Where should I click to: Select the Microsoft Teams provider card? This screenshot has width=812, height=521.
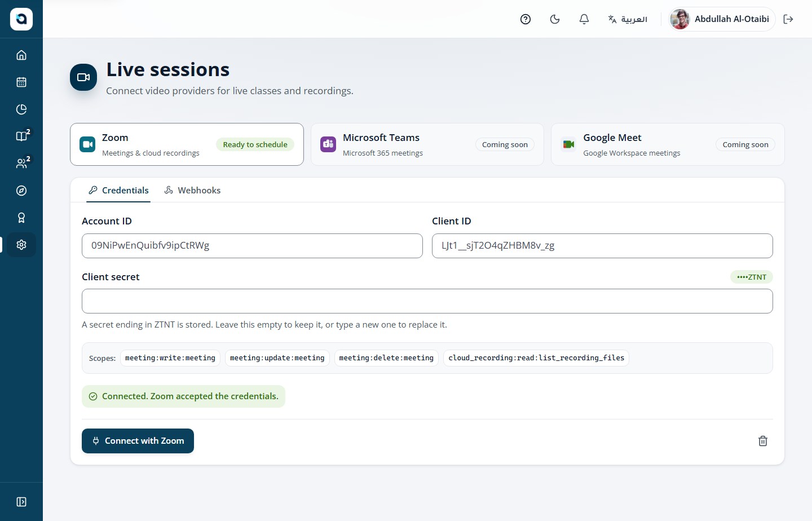click(427, 144)
